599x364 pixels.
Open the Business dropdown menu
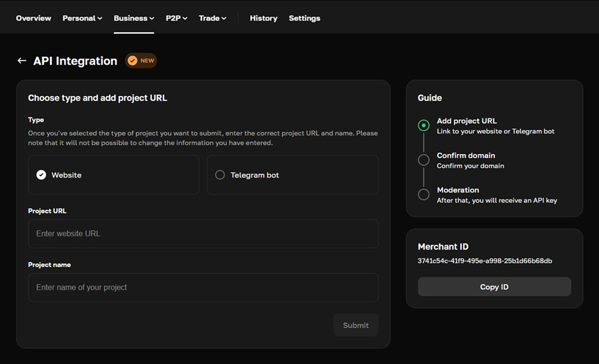(x=134, y=18)
